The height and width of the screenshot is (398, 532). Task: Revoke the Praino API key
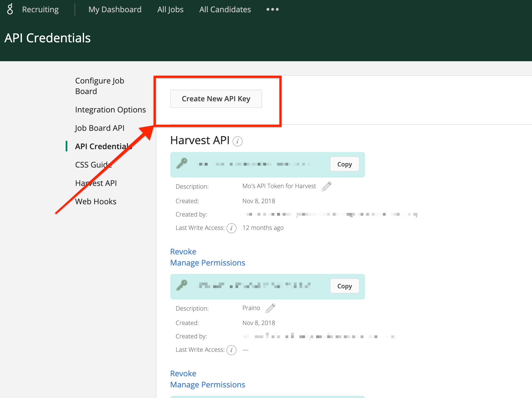click(183, 374)
